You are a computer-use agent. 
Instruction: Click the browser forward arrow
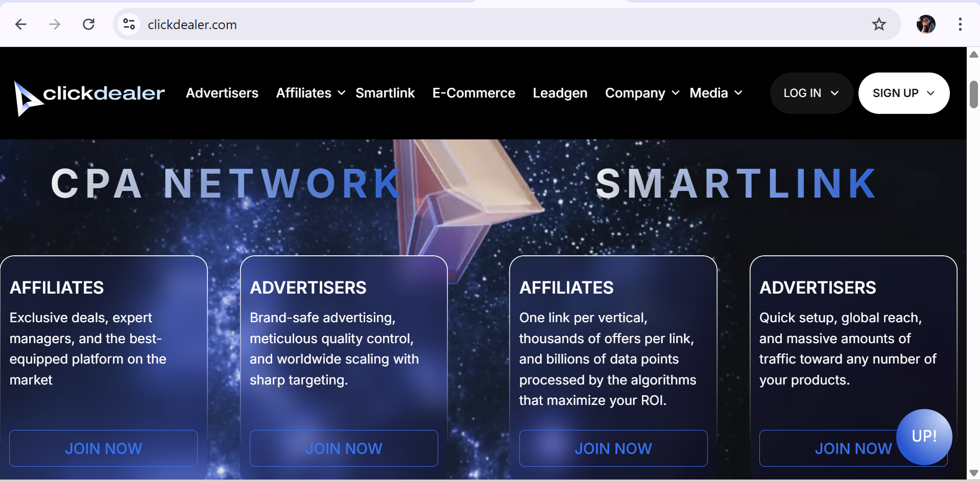[55, 24]
